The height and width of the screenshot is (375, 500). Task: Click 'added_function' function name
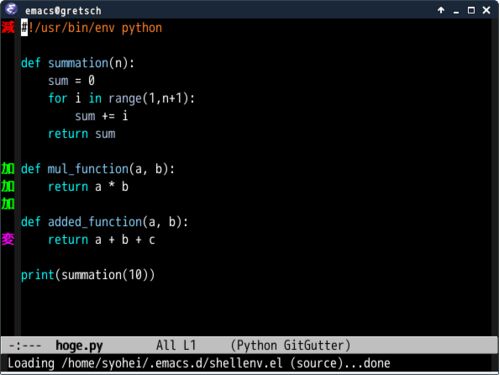point(95,222)
